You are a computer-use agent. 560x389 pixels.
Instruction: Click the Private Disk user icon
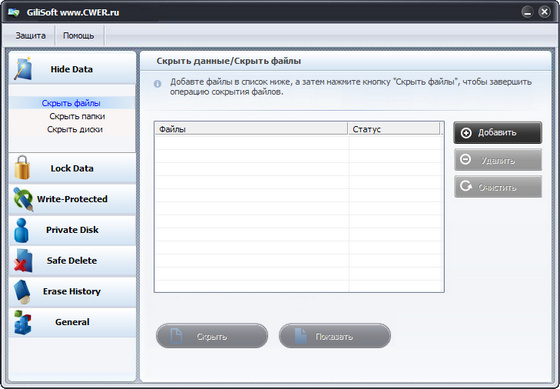click(21, 230)
